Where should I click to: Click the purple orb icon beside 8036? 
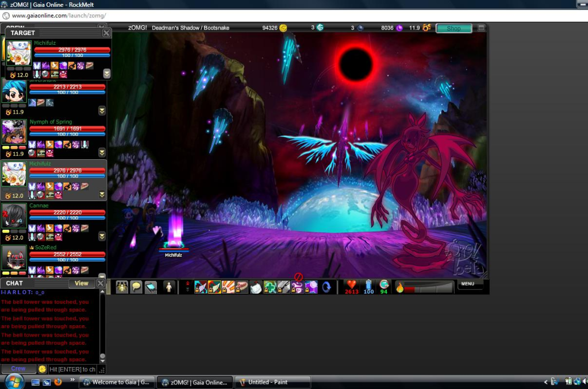pyautogui.click(x=399, y=28)
